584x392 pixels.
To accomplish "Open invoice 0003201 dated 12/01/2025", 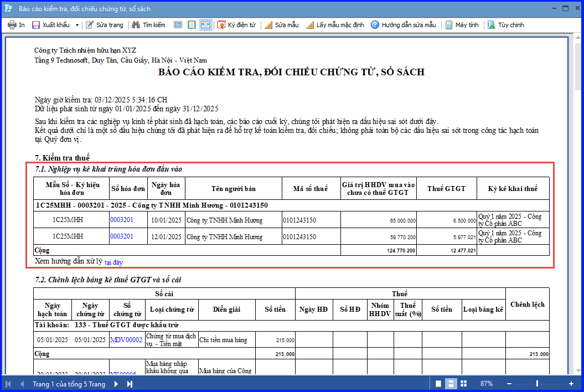I will pyautogui.click(x=121, y=236).
